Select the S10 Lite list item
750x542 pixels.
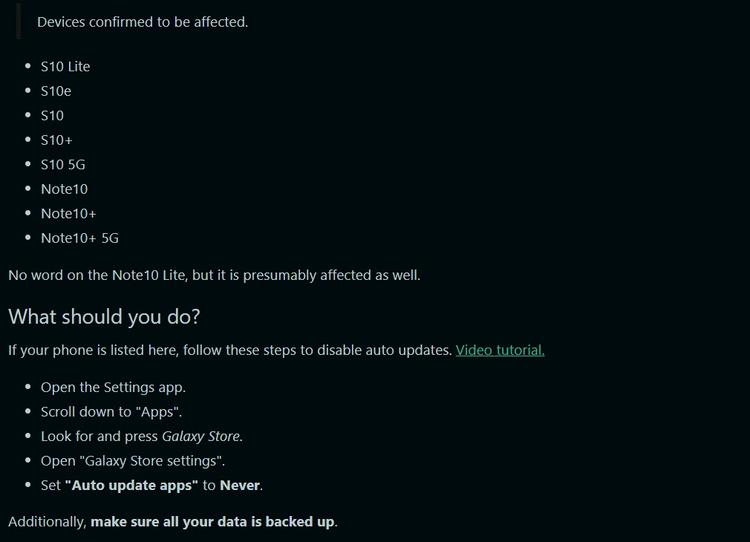65,66
